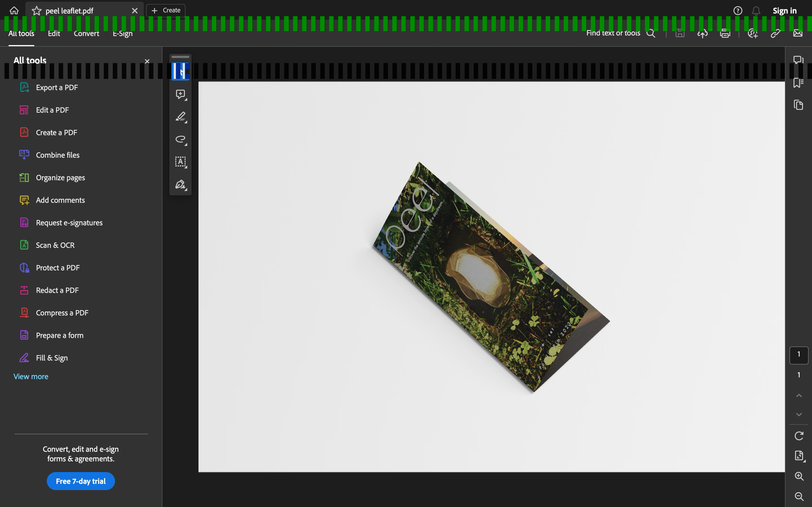Viewport: 812px width, 507px height.
Task: Zoom out of the document
Action: (x=799, y=496)
